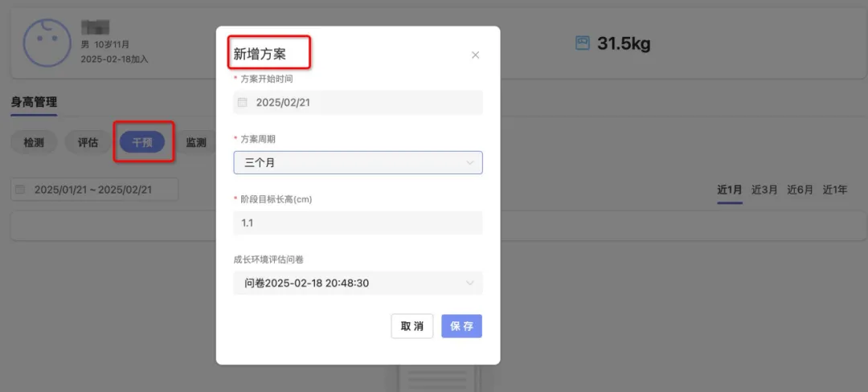The width and height of the screenshot is (868, 392).
Task: Click the chevron arrow in 方案周期 select
Action: pyautogui.click(x=470, y=162)
